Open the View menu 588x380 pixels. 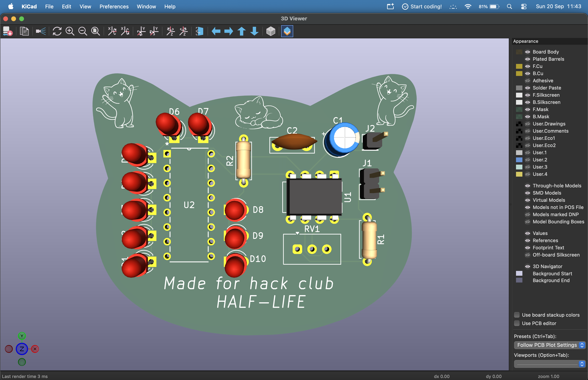click(x=85, y=7)
